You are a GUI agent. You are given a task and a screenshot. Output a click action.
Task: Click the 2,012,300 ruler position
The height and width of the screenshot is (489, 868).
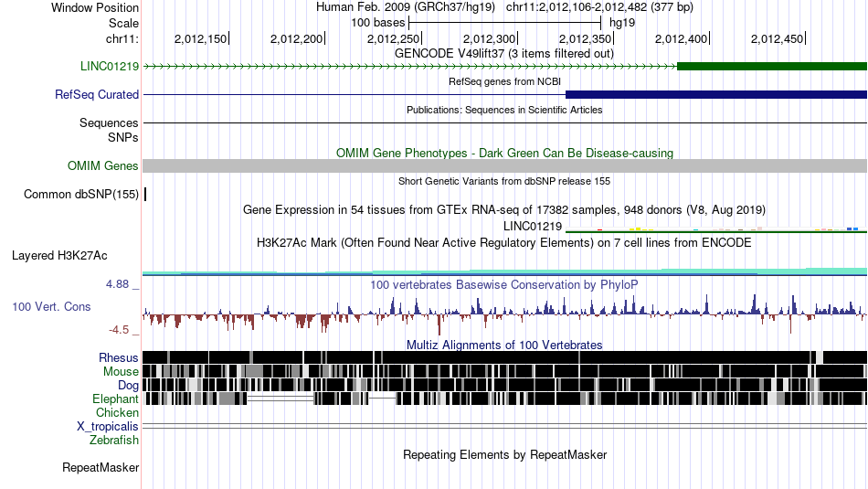490,38
